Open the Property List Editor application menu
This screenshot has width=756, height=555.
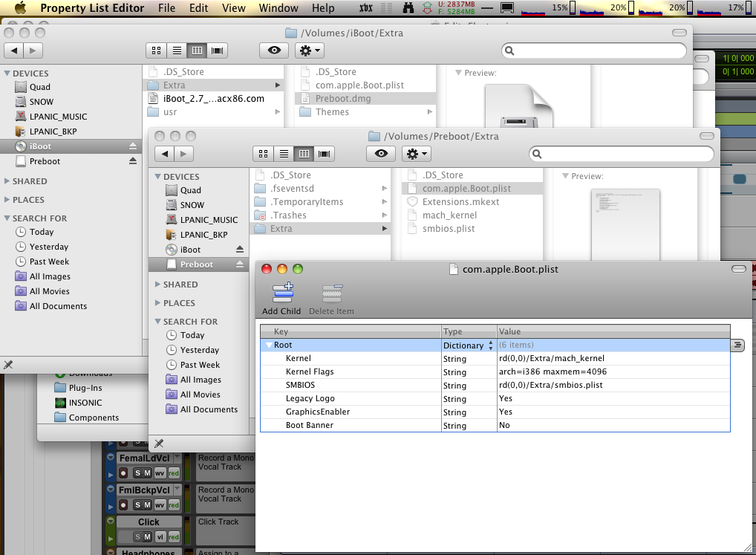pos(92,7)
